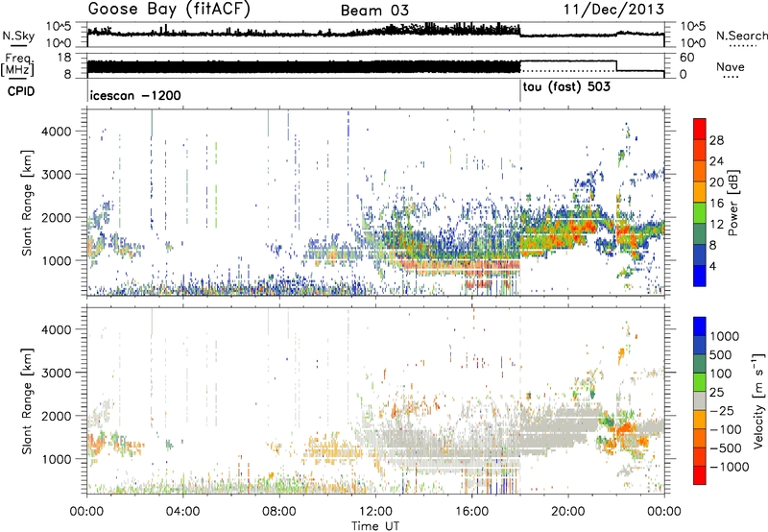Screen dimensions: 768x532
Task: Click the 'Goose Bay (fitACF)' title text
Action: pyautogui.click(x=169, y=9)
